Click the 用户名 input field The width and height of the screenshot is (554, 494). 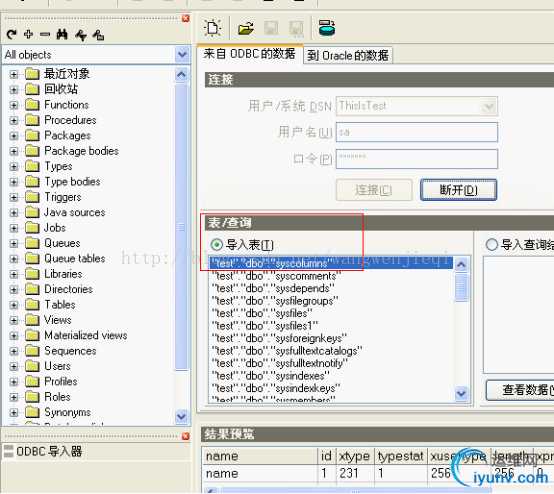pos(417,132)
